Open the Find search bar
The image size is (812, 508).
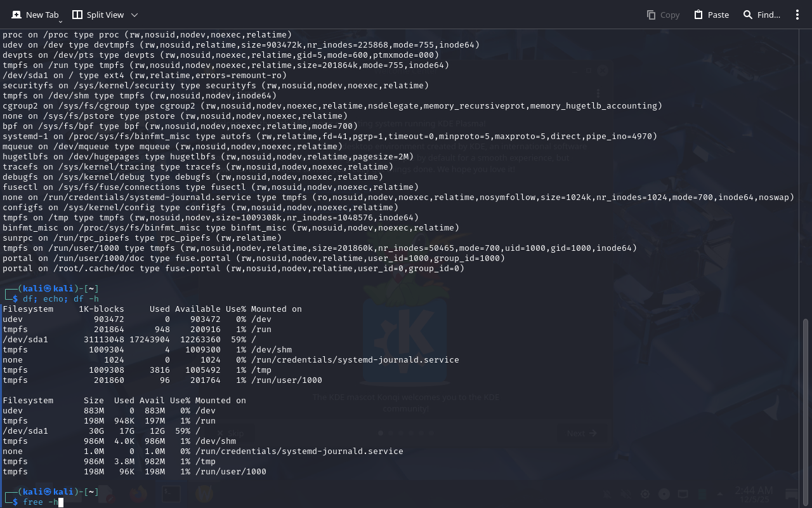761,15
